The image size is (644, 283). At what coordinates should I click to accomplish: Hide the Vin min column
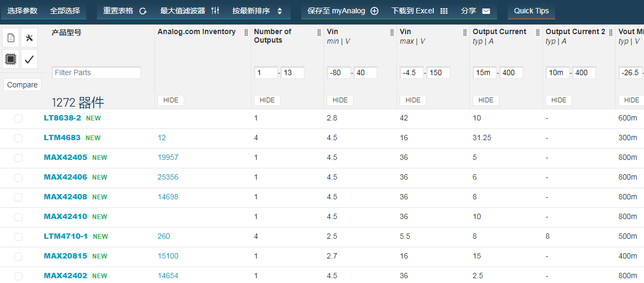(x=340, y=100)
